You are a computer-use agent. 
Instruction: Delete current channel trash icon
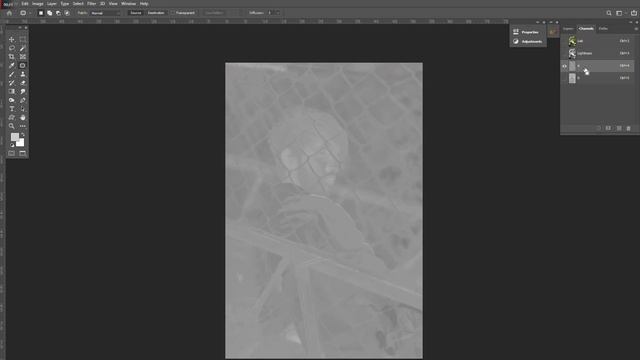click(629, 128)
